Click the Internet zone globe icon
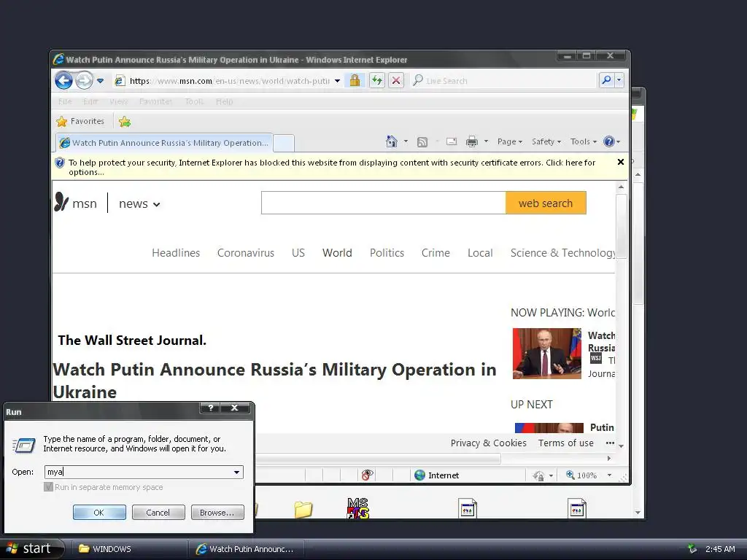747x560 pixels. pyautogui.click(x=419, y=475)
